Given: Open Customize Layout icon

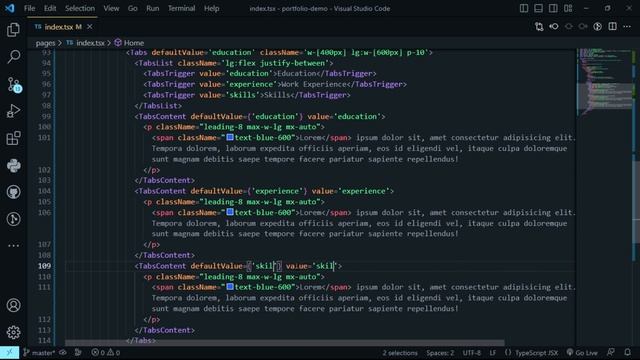Looking at the screenshot, I should coord(568,8).
